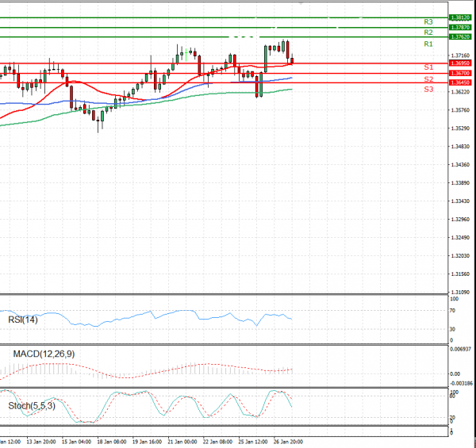Click the 1.32030 price axis value
This screenshot has width=476, height=448.
tap(460, 255)
